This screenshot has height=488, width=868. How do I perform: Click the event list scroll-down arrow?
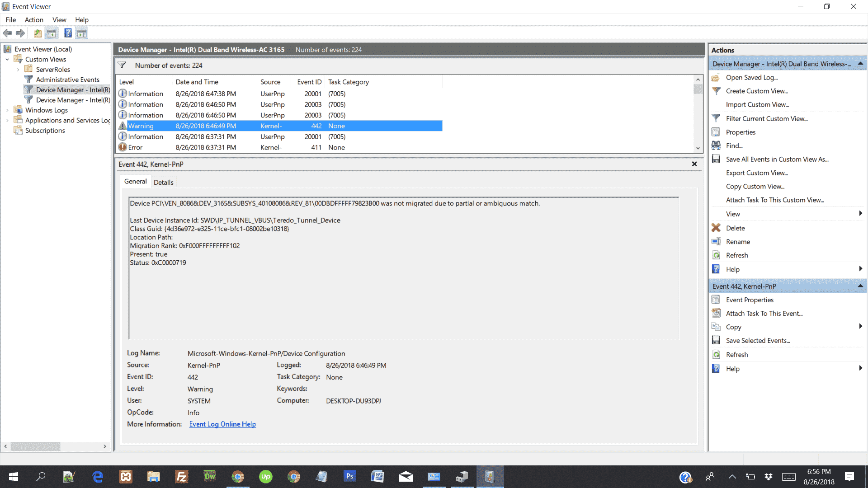pos(698,148)
